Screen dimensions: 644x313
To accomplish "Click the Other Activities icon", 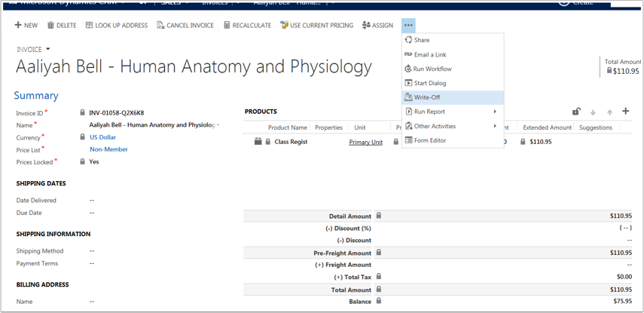I will coord(408,126).
